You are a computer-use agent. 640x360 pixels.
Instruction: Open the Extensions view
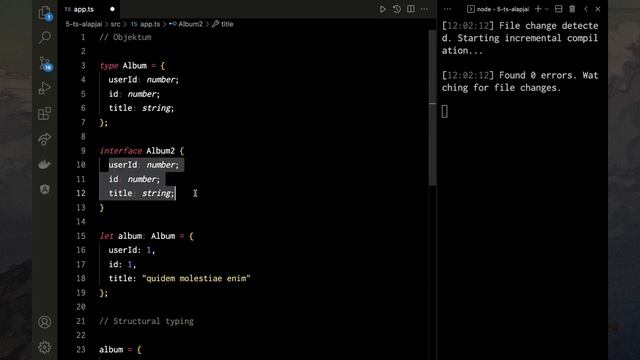(44, 113)
